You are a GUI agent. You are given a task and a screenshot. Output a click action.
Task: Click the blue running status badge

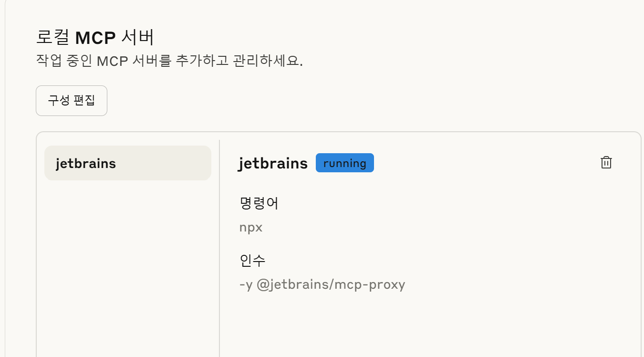[x=345, y=163]
